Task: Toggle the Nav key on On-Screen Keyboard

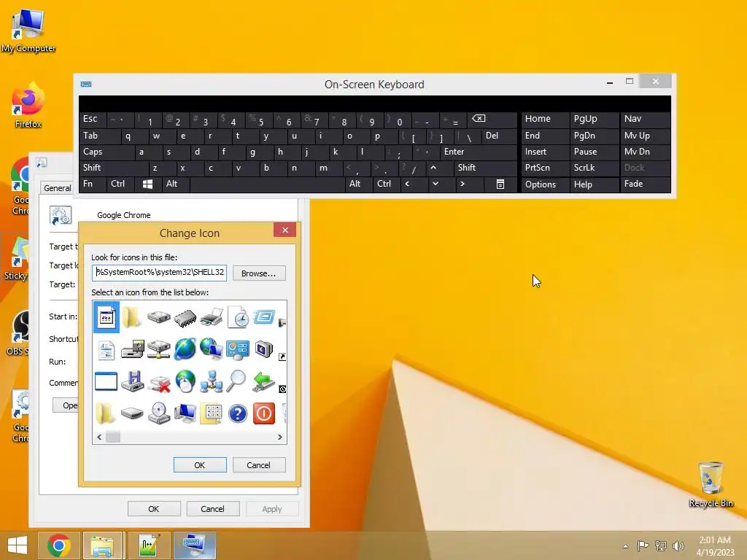Action: pyautogui.click(x=646, y=119)
